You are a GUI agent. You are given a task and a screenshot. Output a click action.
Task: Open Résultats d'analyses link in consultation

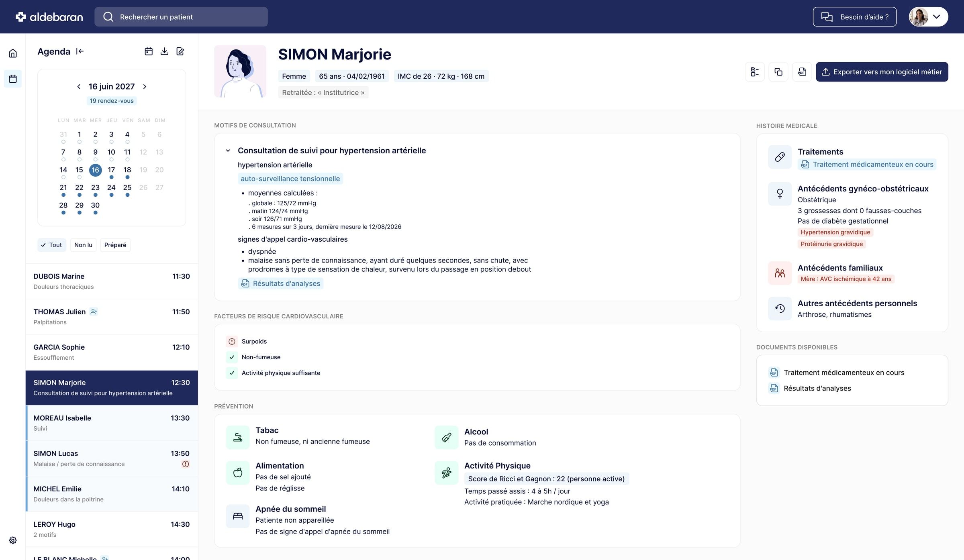point(280,283)
